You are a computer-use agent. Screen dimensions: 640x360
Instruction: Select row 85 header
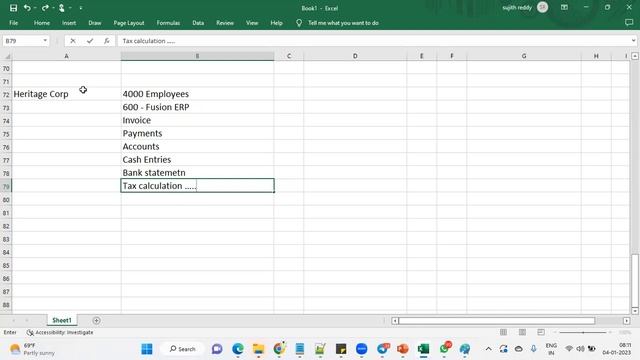[6, 265]
